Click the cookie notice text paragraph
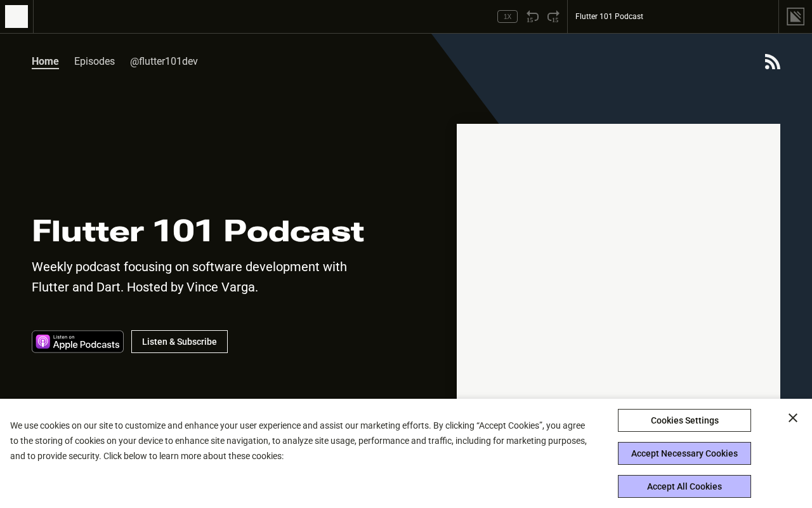 [298, 441]
